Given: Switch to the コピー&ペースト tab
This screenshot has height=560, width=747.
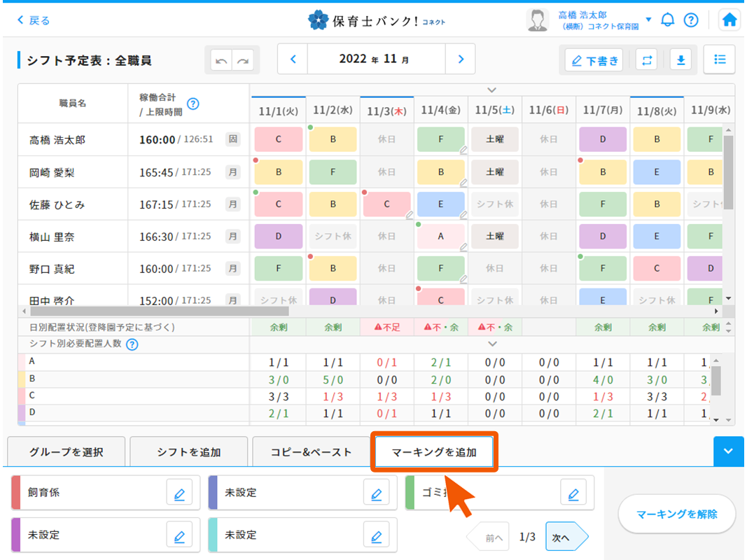Looking at the screenshot, I should click(x=312, y=452).
